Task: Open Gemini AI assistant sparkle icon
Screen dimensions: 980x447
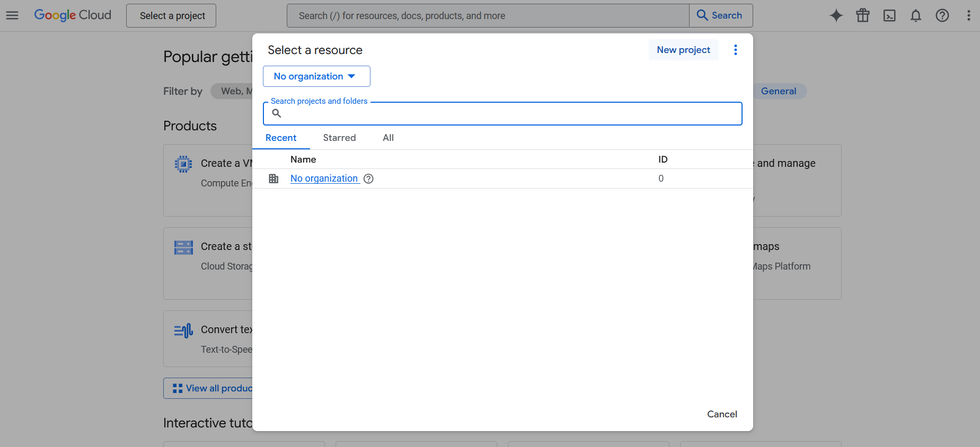Action: click(x=836, y=15)
